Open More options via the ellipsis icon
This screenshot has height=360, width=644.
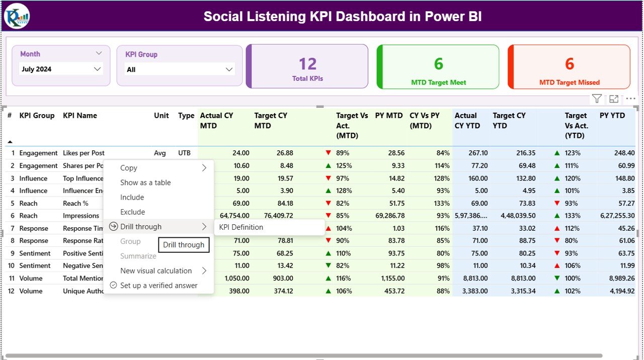tap(630, 99)
